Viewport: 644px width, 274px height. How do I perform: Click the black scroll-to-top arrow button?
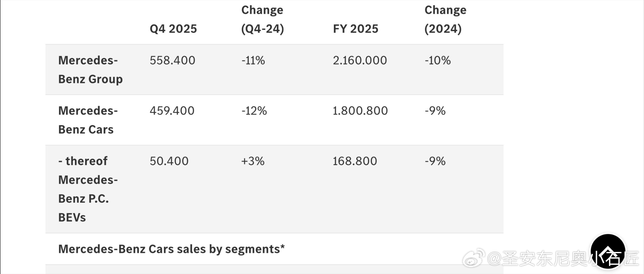[608, 251]
